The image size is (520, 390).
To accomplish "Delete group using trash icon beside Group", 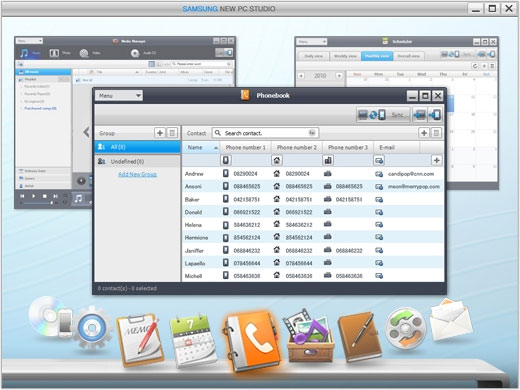I will [172, 133].
